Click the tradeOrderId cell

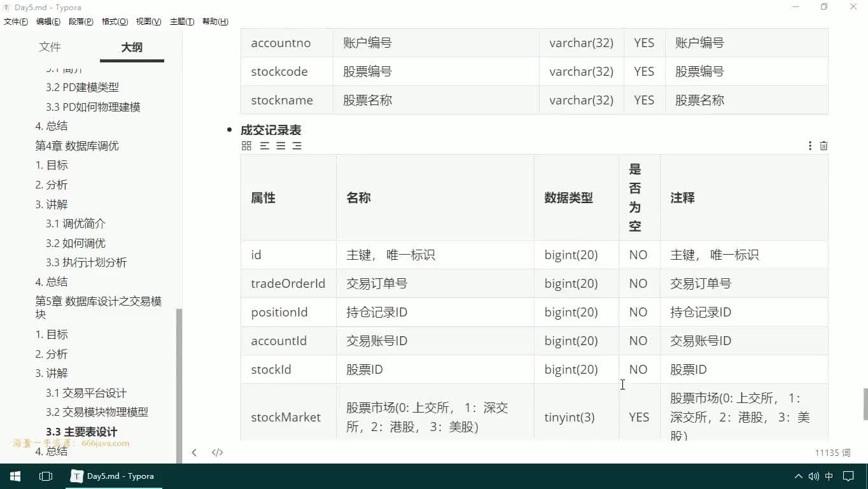[288, 283]
